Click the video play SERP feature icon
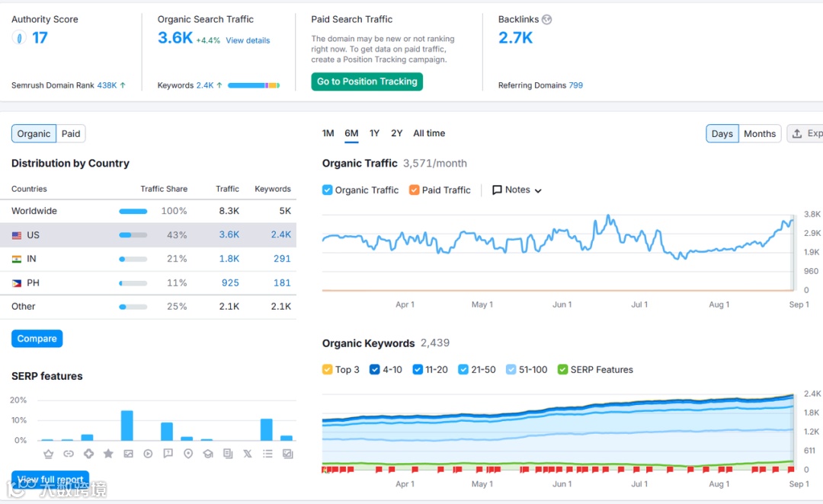Screen dimensions: 823x504 click(x=148, y=454)
